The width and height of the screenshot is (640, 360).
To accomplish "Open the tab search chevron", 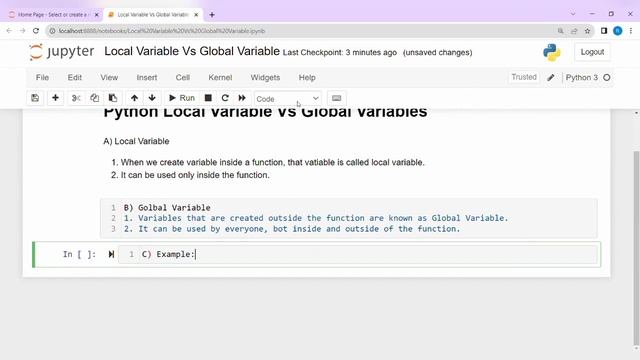I will 573,14.
